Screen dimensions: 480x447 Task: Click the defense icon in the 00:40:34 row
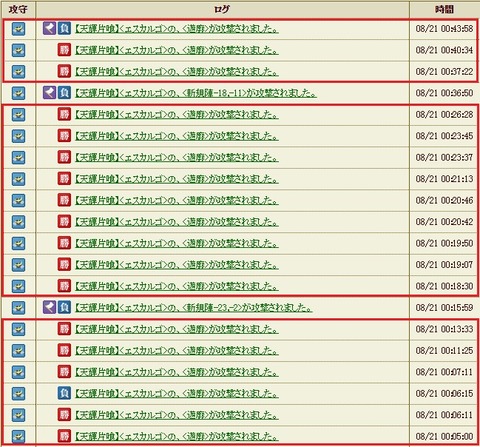[18, 50]
